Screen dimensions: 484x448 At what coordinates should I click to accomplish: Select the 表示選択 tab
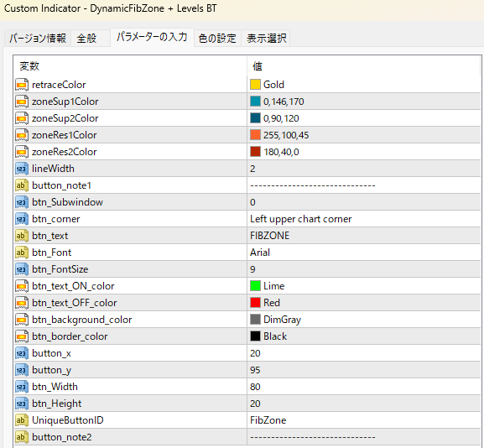266,39
